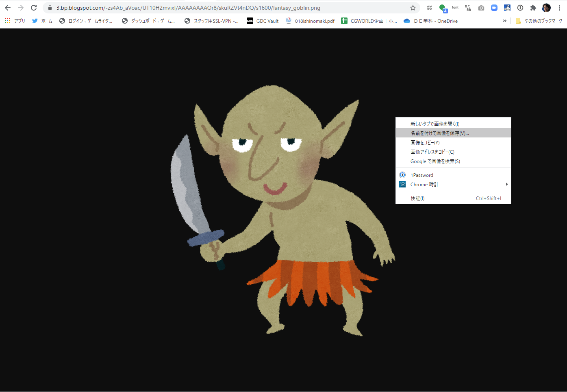Image resolution: width=567 pixels, height=392 pixels.
Task: Select 画像をコピー in the context menu
Action: pos(453,142)
